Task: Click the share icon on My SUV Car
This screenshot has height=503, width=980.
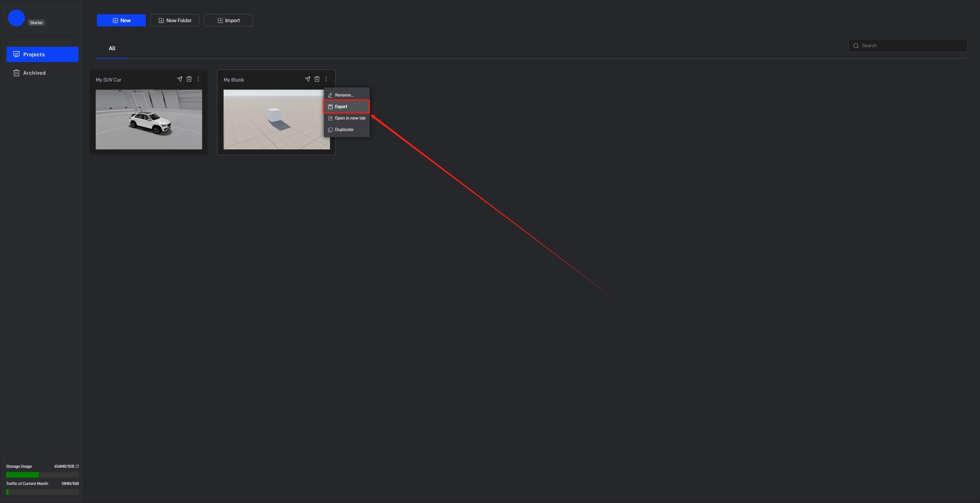Action: point(180,79)
